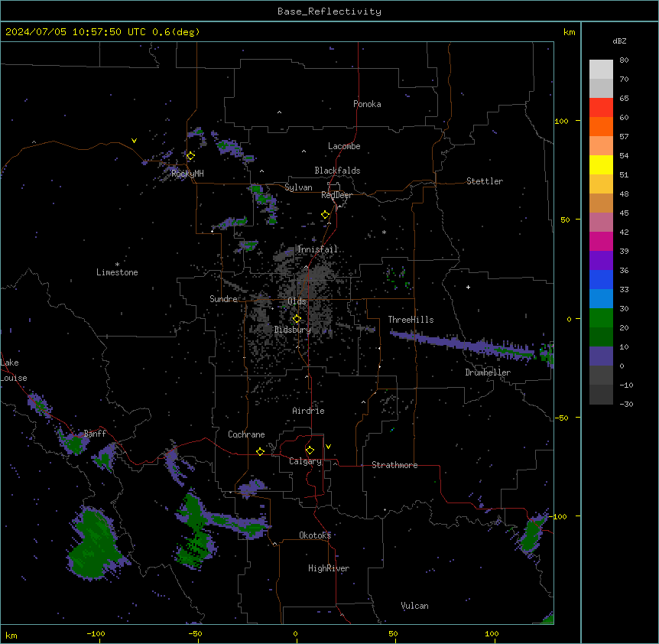Select the slate purple 0-10 dBZ legend swatch
The image size is (659, 644).
(601, 356)
